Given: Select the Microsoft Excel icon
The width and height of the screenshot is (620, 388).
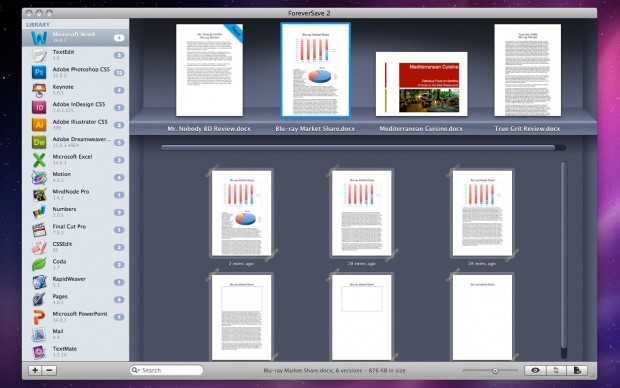Looking at the screenshot, I should click(39, 160).
